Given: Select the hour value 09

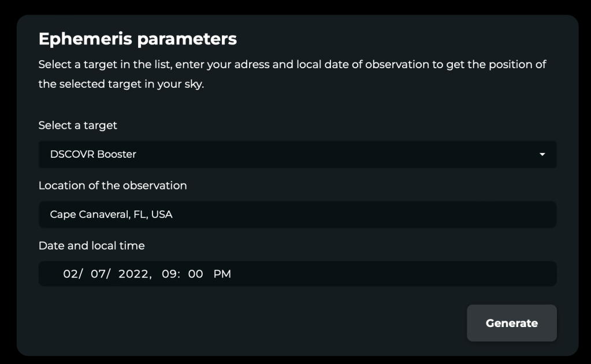Looking at the screenshot, I should pos(169,273).
